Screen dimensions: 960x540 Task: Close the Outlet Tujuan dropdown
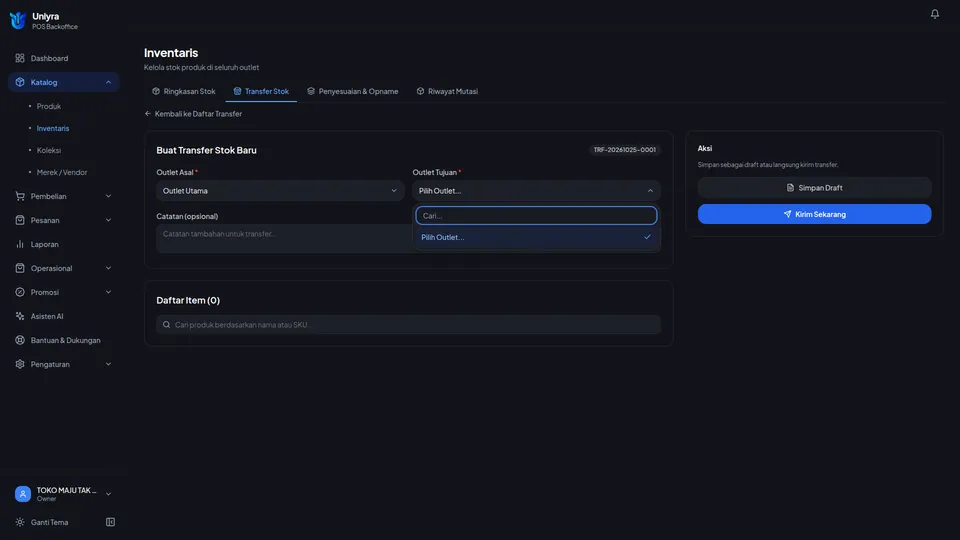click(x=536, y=190)
